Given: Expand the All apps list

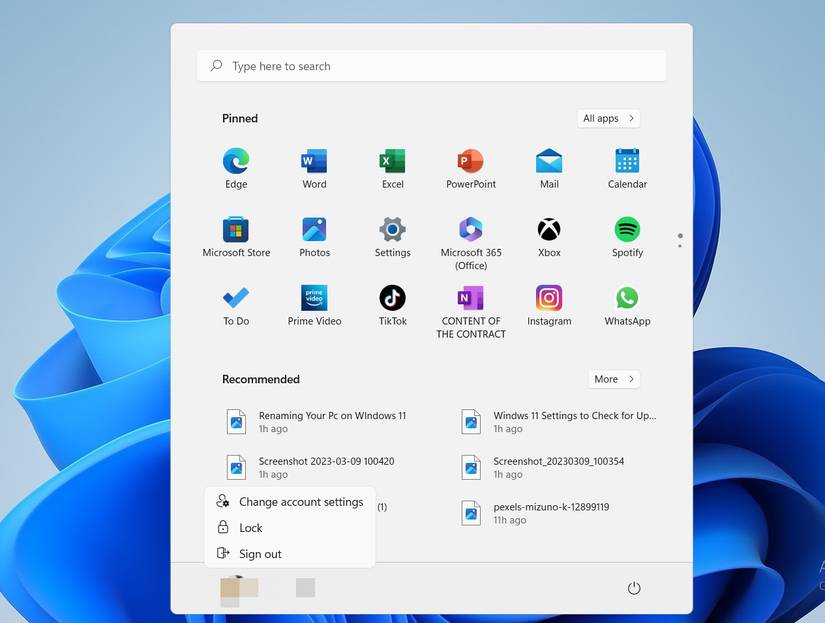Looking at the screenshot, I should (x=607, y=118).
